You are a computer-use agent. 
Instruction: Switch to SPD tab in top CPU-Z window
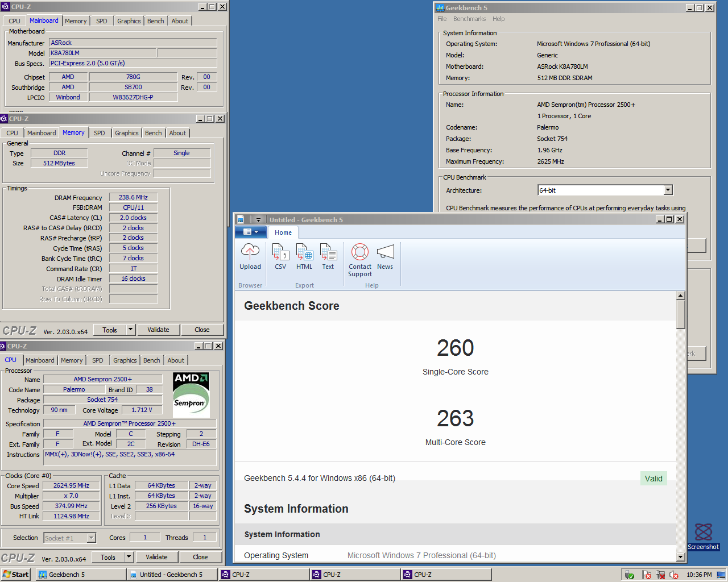click(x=102, y=21)
